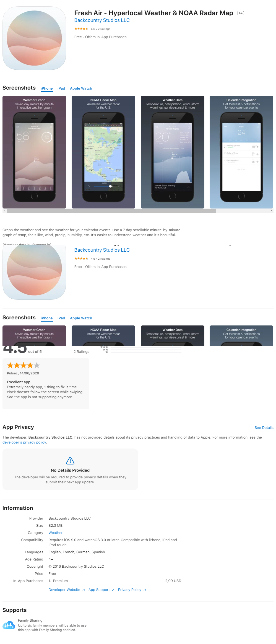The image size is (276, 644).
Task: Click the Fresh Air app icon
Action: [34, 38]
